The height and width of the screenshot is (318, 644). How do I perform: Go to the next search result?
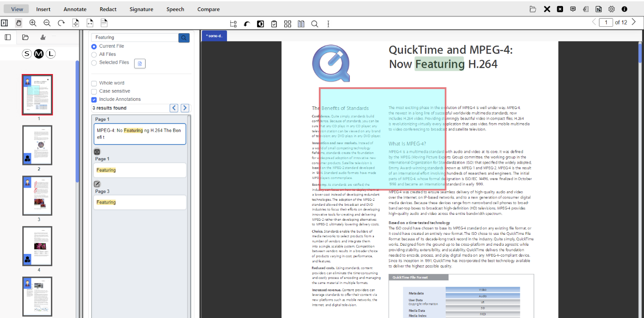pyautogui.click(x=185, y=108)
